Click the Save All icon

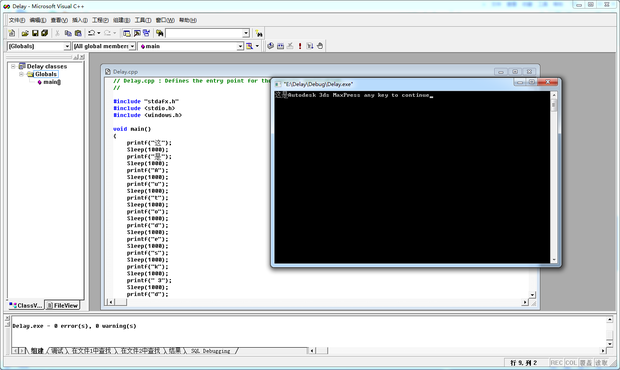click(45, 33)
